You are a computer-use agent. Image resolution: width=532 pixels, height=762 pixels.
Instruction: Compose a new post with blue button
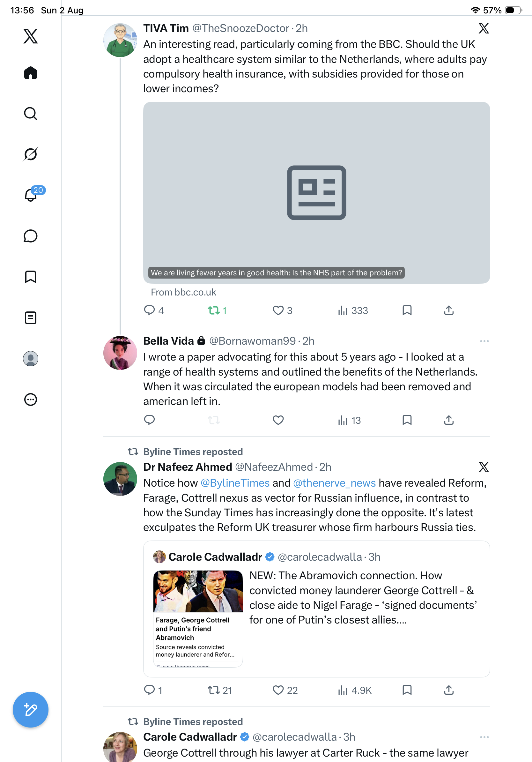point(31,710)
